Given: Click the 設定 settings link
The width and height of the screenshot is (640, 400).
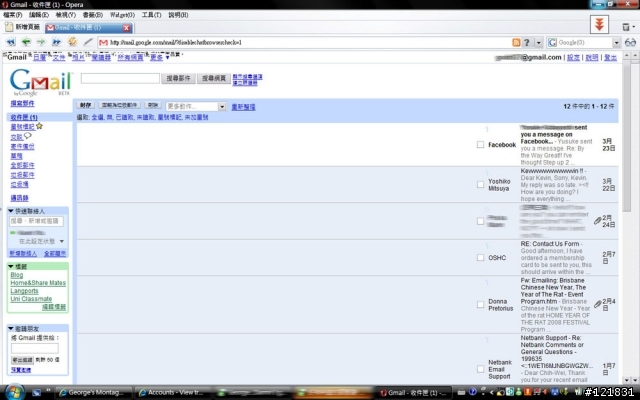Looking at the screenshot, I should 573,58.
